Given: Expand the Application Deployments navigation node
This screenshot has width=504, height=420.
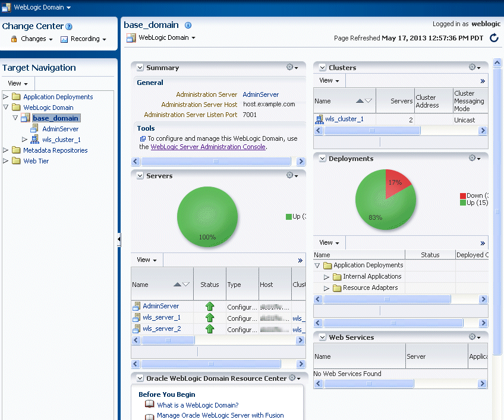Looking at the screenshot, I should coord(5,96).
